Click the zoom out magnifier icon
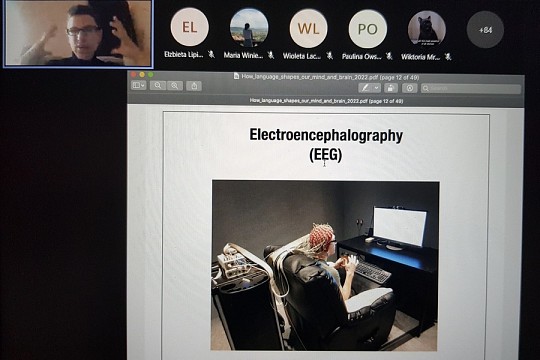Viewport: 540px width, 360px height. (158, 85)
